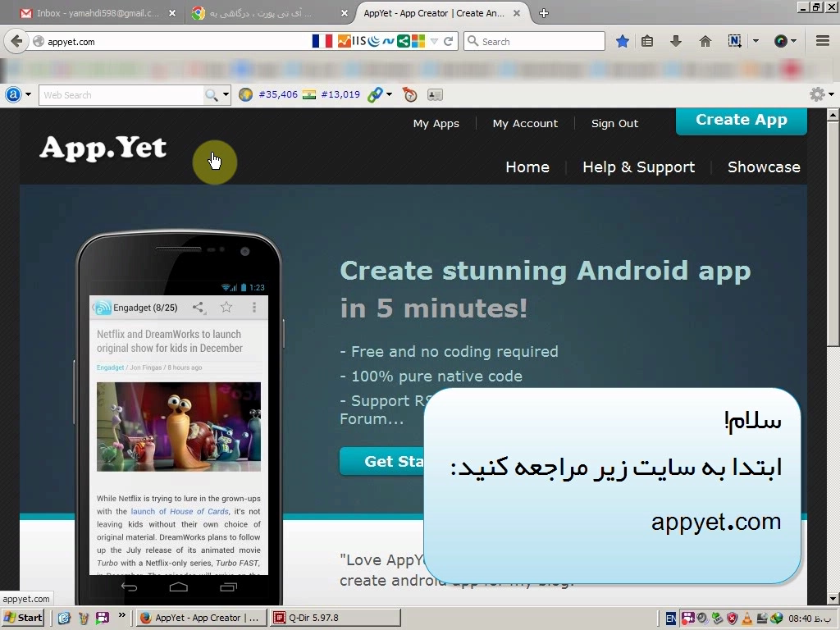Open Help & Support navigation item
The image size is (840, 630).
tap(638, 167)
